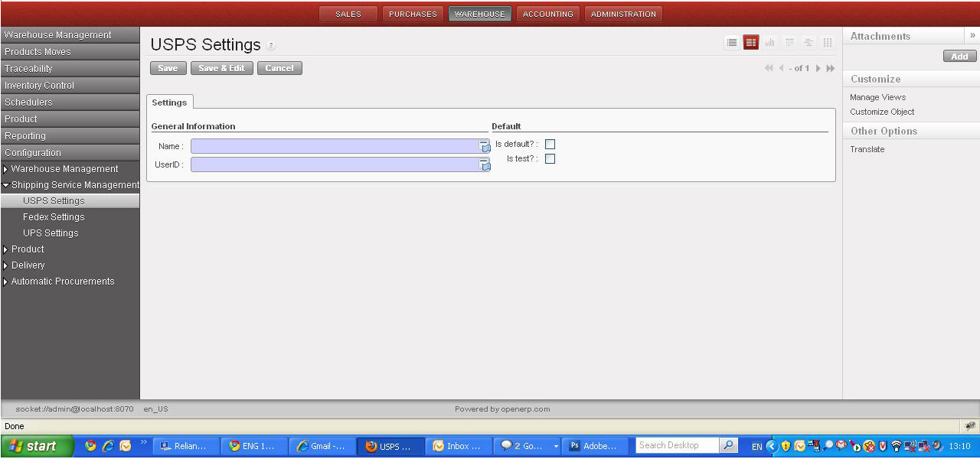Check the 'Is default?' checkbox
This screenshot has width=980, height=459.
tap(550, 144)
